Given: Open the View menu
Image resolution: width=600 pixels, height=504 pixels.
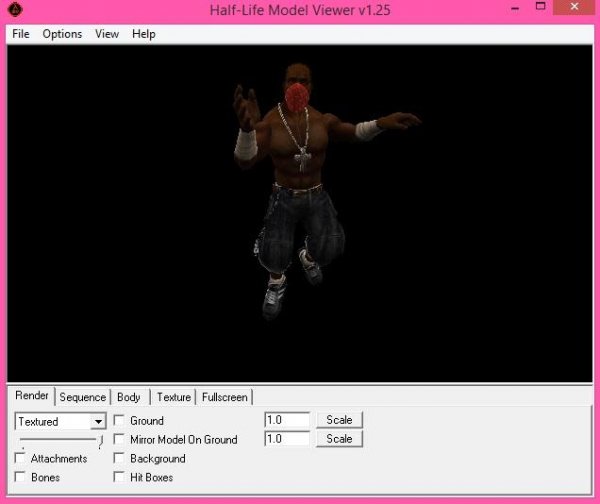Looking at the screenshot, I should [107, 34].
